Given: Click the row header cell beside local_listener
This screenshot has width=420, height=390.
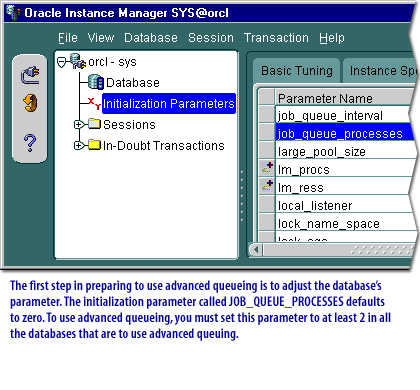Looking at the screenshot, I should (x=267, y=204).
